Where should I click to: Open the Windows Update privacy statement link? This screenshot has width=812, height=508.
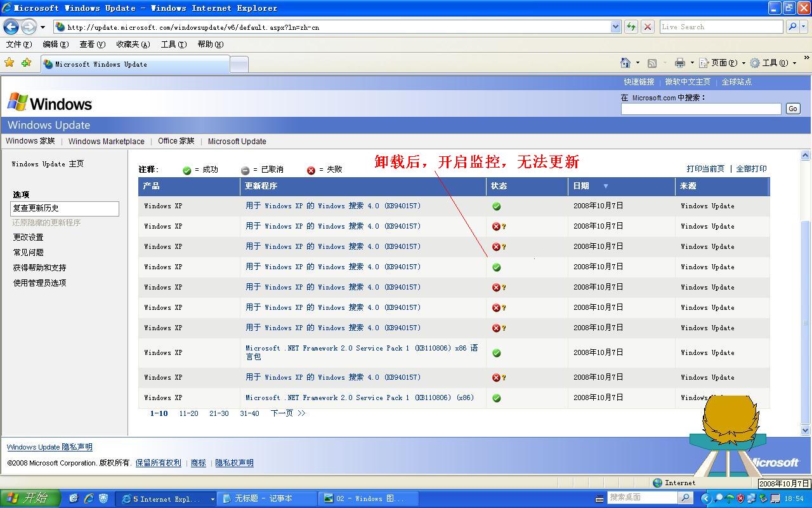pyautogui.click(x=49, y=447)
